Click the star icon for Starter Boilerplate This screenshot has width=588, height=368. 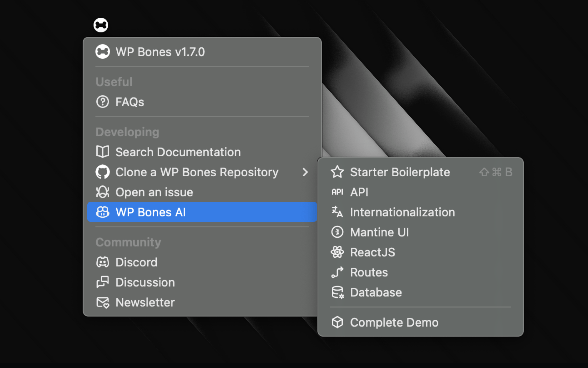coord(337,172)
